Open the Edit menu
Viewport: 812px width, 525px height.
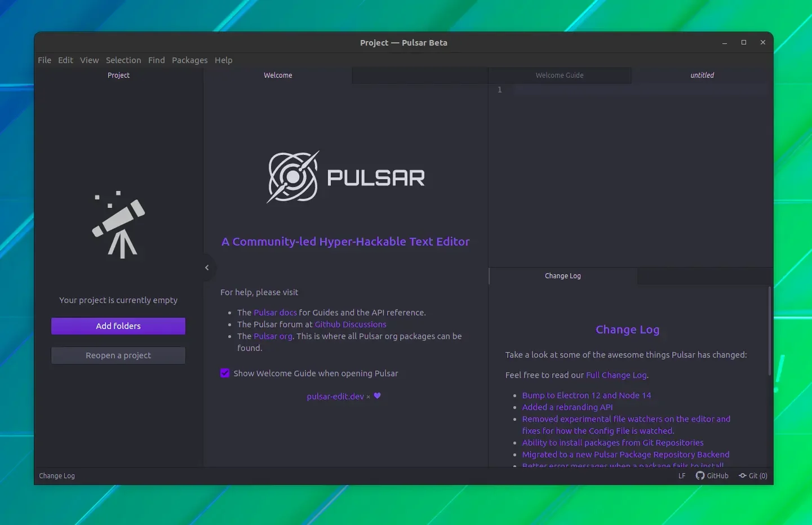point(65,60)
